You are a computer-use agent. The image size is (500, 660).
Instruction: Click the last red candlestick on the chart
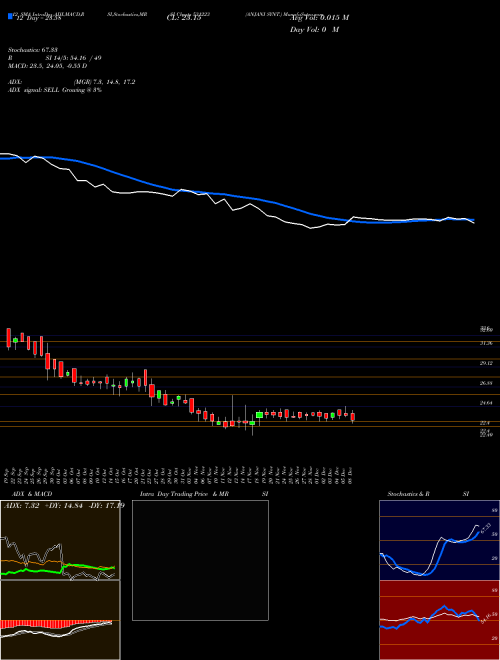[x=353, y=417]
